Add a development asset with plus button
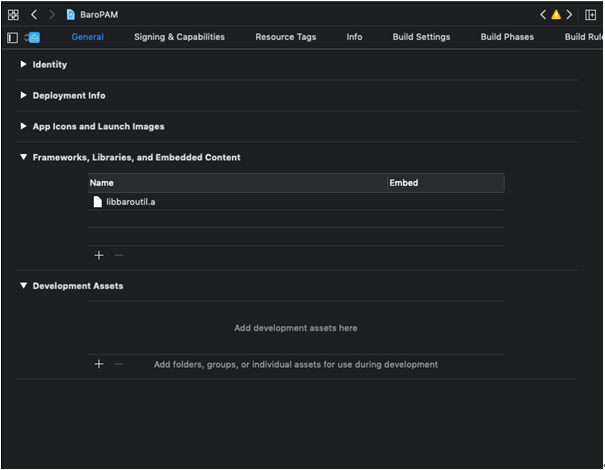The width and height of the screenshot is (605, 470). click(99, 364)
